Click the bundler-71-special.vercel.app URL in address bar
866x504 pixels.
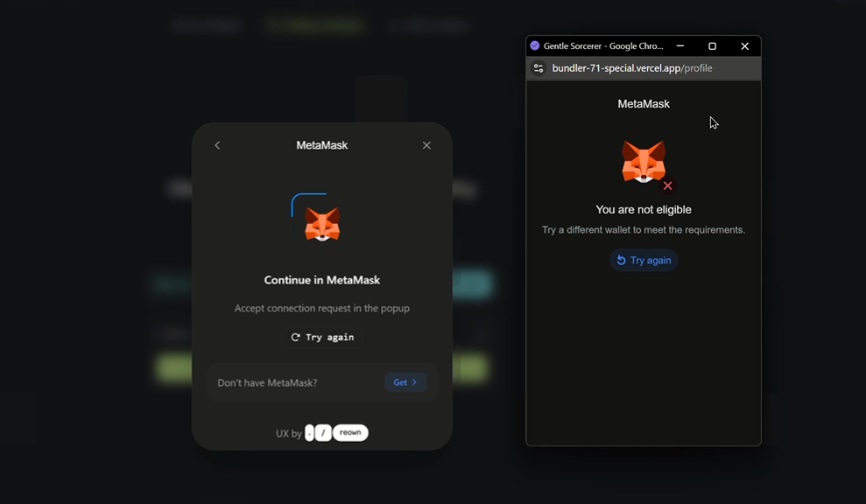(631, 68)
